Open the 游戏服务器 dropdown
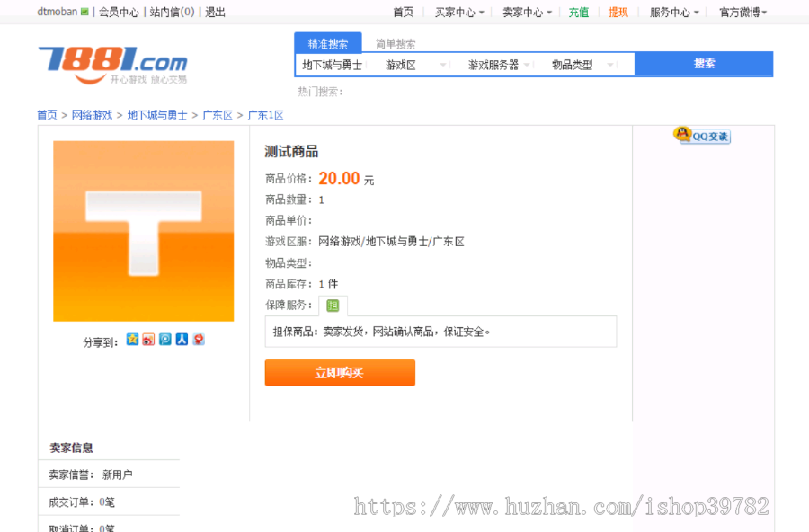The width and height of the screenshot is (809, 532). click(500, 65)
